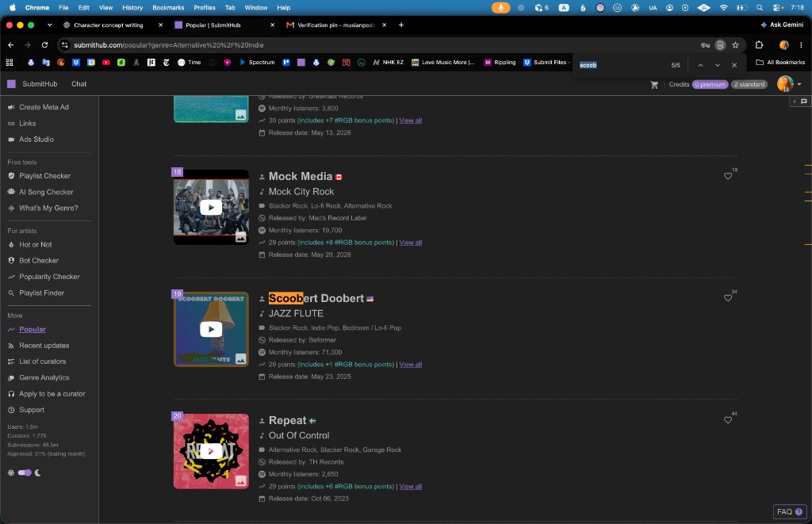Go to next find-in-page match
The width and height of the screenshot is (812, 524).
[x=717, y=65]
